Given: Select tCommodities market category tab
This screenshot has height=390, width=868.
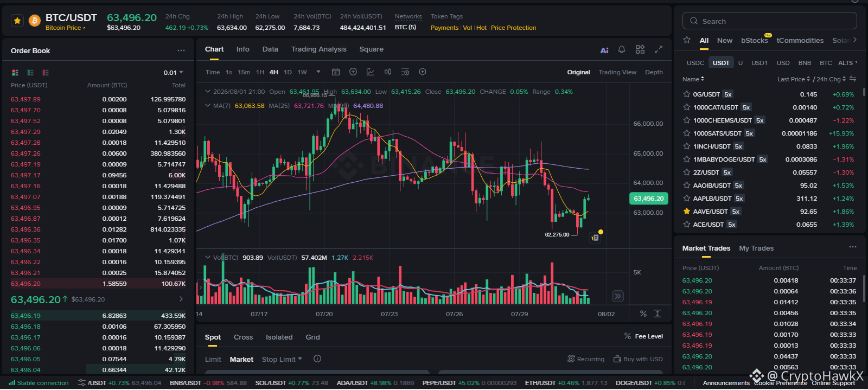Looking at the screenshot, I should pyautogui.click(x=800, y=41).
